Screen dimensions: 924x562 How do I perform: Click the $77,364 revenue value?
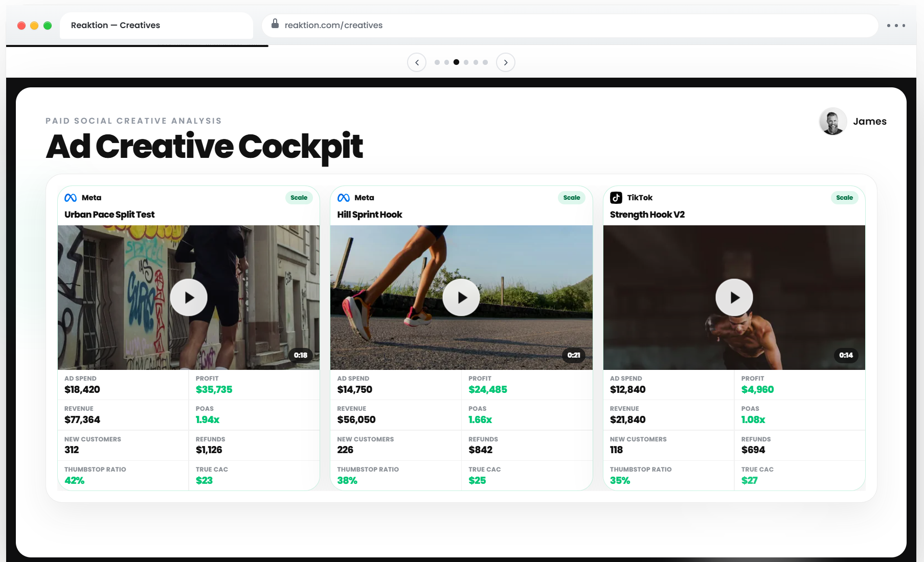[82, 419]
